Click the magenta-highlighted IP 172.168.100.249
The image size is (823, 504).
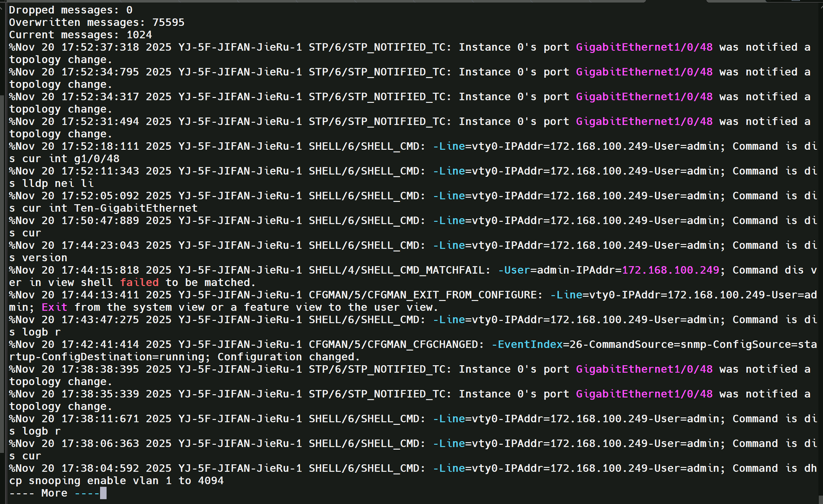(670, 270)
